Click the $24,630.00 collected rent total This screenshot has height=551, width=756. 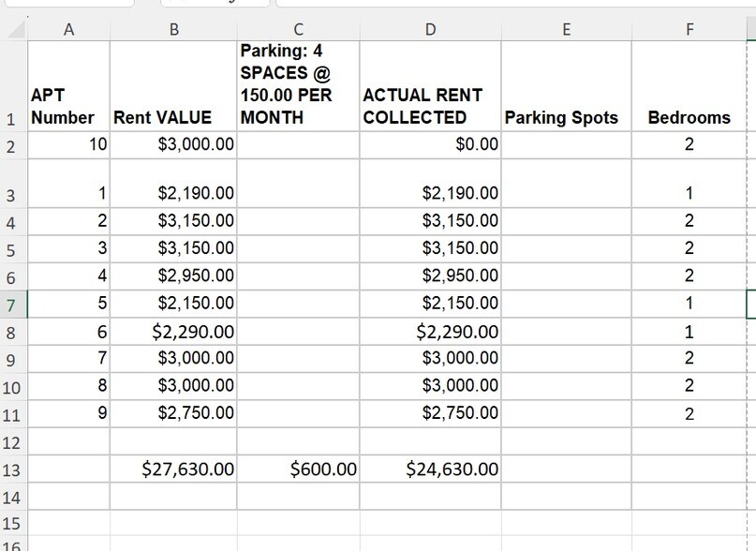pos(431,469)
